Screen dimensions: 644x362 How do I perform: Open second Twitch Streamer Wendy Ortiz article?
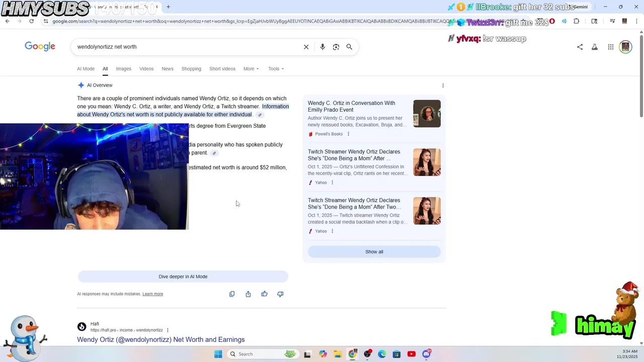click(354, 204)
